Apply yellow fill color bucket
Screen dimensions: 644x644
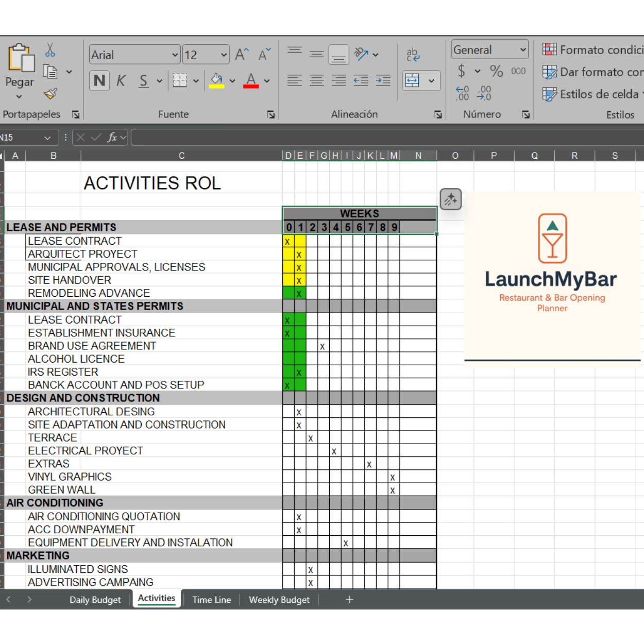[x=216, y=81]
